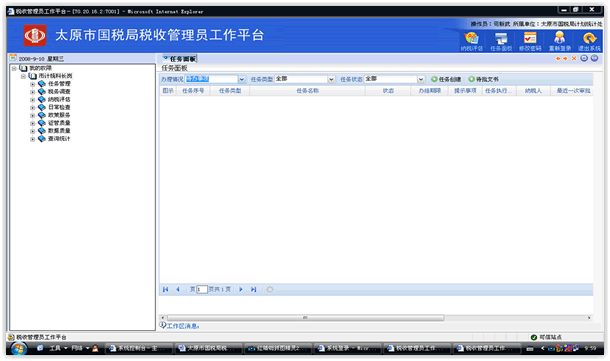Open the 办理情况 dropdown arrow
This screenshot has height=361, width=610.
click(242, 79)
